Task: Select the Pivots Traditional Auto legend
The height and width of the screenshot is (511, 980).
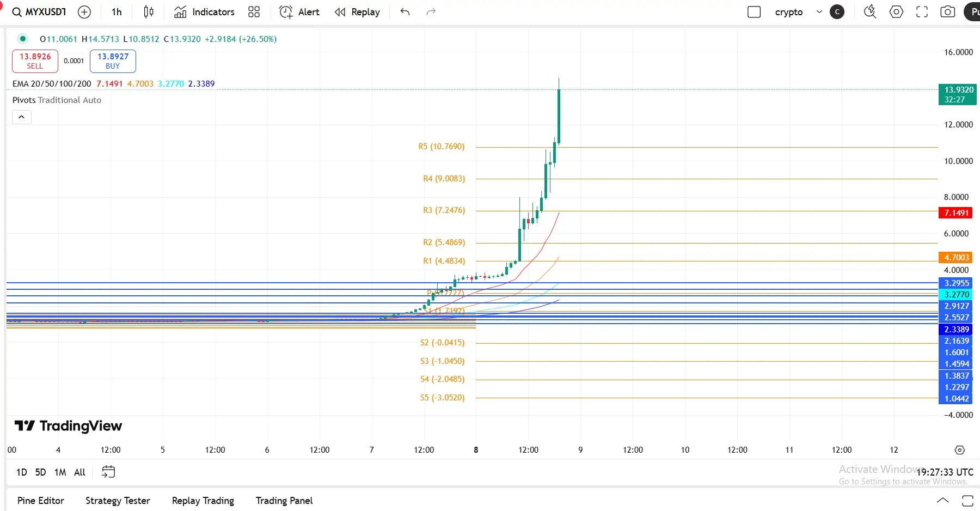Action: click(57, 100)
